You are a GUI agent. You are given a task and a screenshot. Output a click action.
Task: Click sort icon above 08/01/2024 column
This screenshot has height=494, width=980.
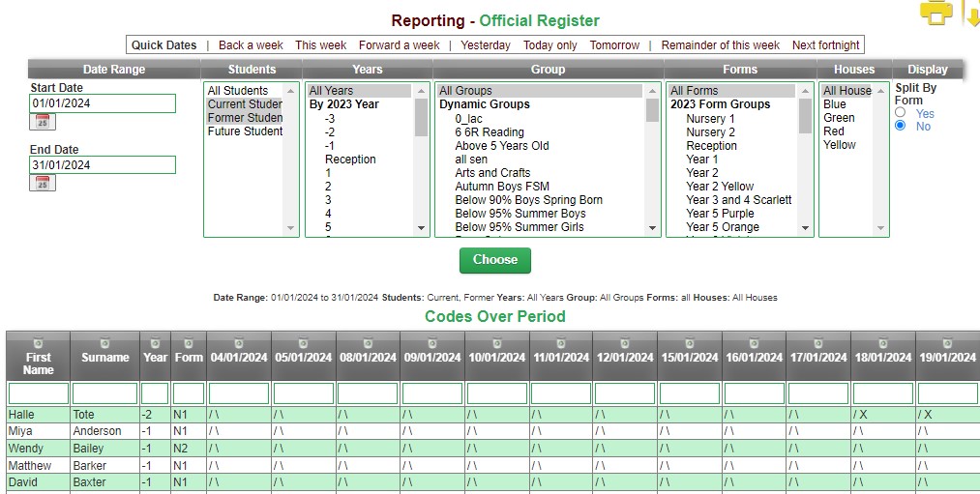tap(368, 343)
